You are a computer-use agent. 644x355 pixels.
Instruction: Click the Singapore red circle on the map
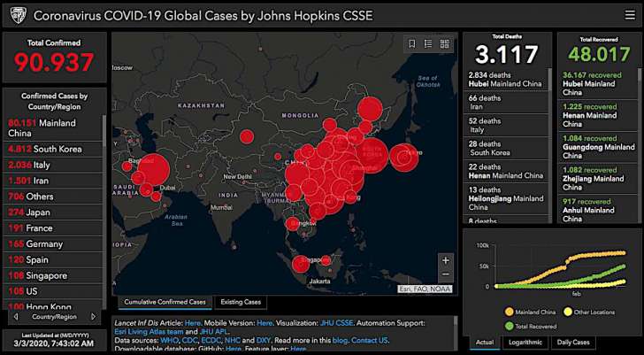[x=300, y=264]
